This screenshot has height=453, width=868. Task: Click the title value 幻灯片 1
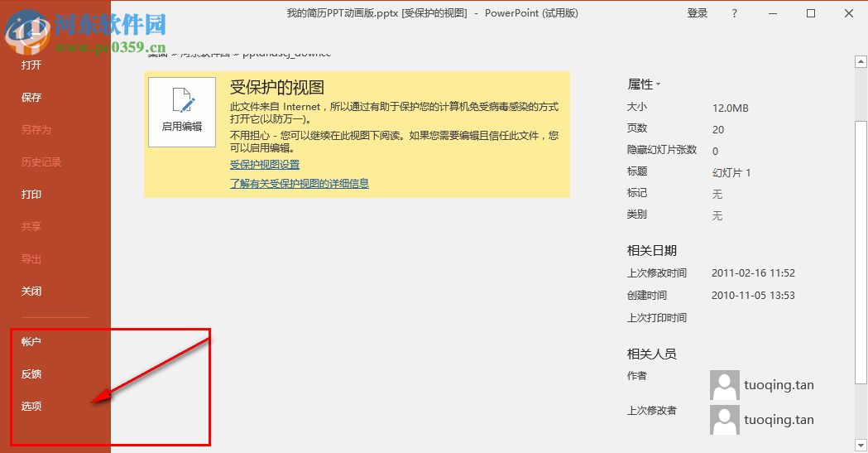tap(731, 173)
